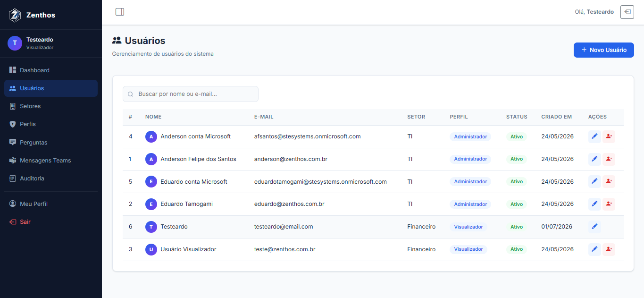Open Meu Perfil page
This screenshot has height=298, width=644.
[x=51, y=204]
